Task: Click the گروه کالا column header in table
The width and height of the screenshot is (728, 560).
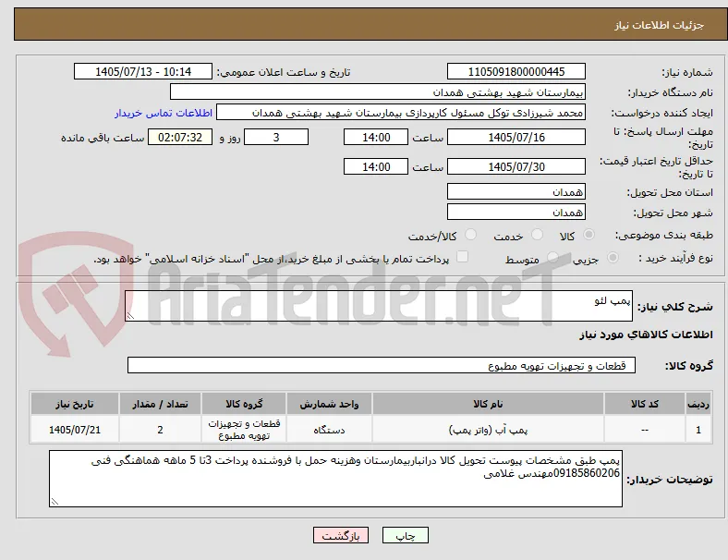Action: 244,404
